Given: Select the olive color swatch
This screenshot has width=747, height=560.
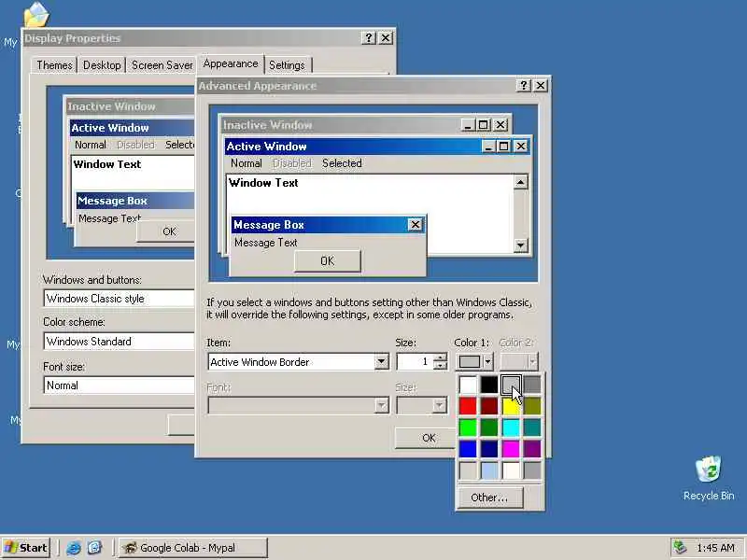Looking at the screenshot, I should pyautogui.click(x=532, y=406).
